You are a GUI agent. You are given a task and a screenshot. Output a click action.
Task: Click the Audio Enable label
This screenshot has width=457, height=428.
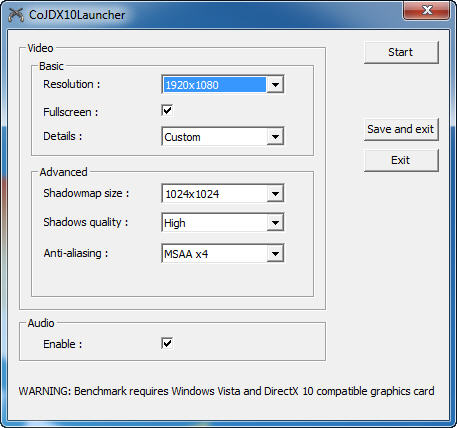pyautogui.click(x=62, y=344)
